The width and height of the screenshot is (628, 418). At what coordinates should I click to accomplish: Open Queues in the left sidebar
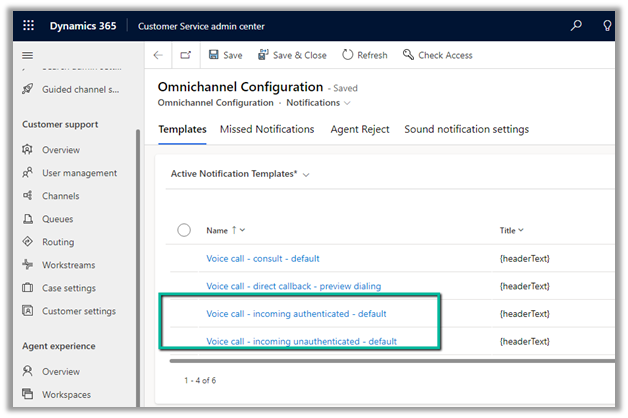tap(57, 219)
